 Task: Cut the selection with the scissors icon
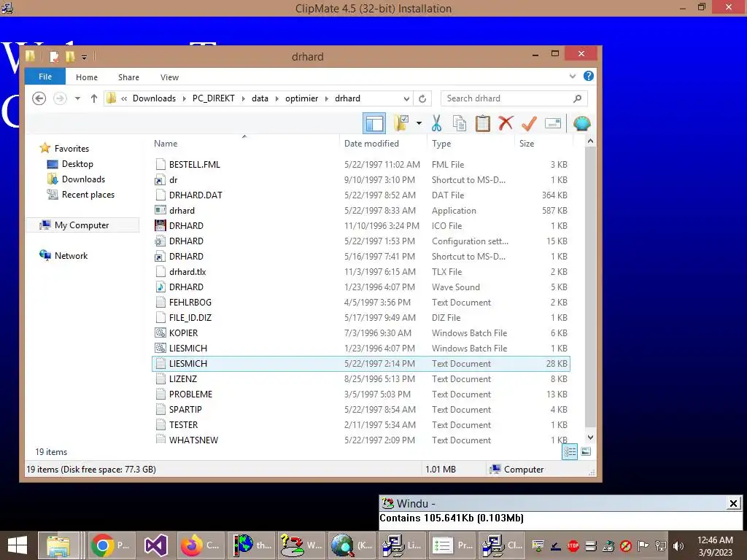pyautogui.click(x=436, y=123)
